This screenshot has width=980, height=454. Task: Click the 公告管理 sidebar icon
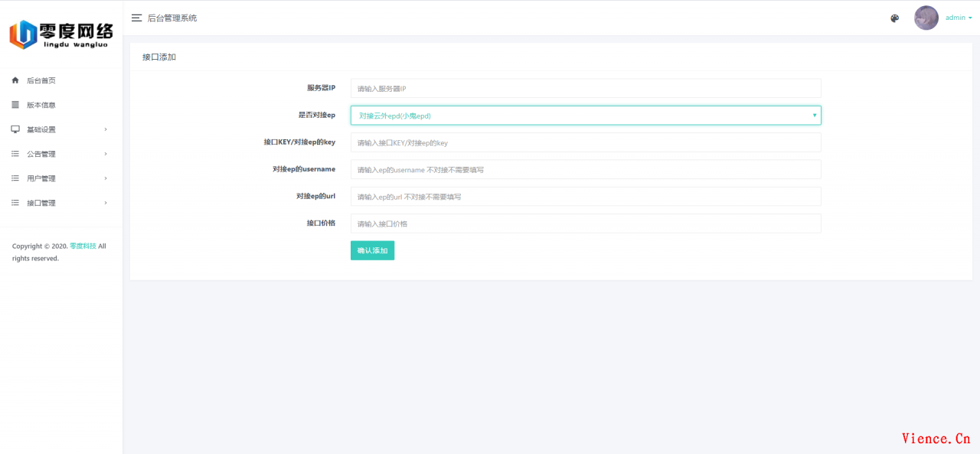15,153
